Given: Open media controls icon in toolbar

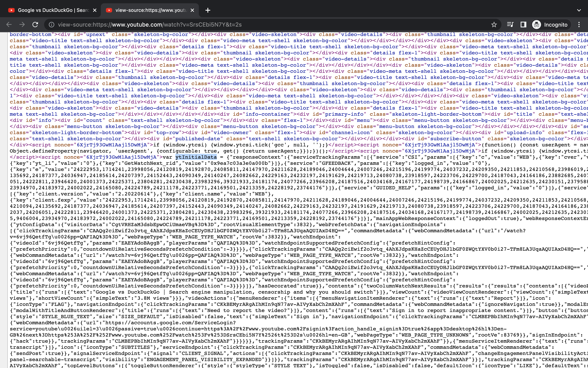Looking at the screenshot, I should coord(510,25).
